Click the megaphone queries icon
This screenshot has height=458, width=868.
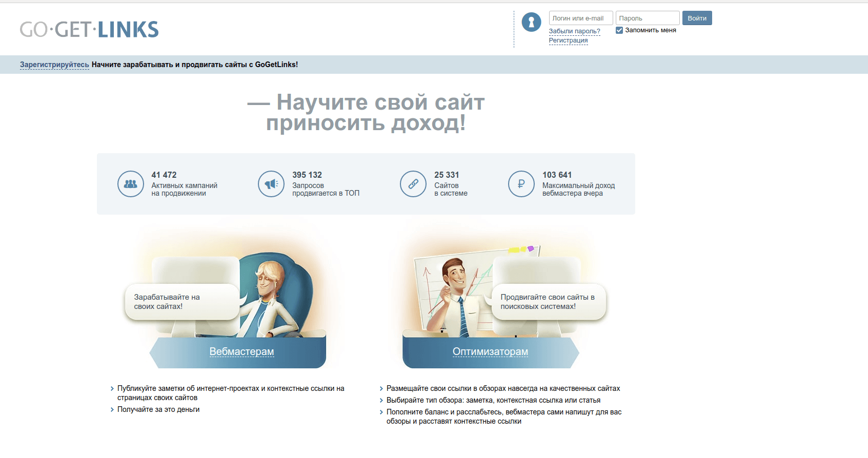click(x=271, y=184)
